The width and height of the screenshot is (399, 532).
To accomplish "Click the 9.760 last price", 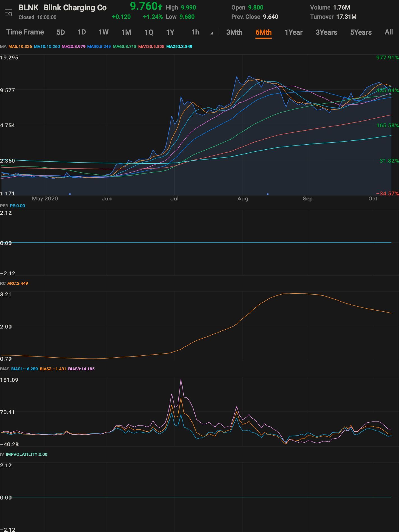I will (144, 6).
